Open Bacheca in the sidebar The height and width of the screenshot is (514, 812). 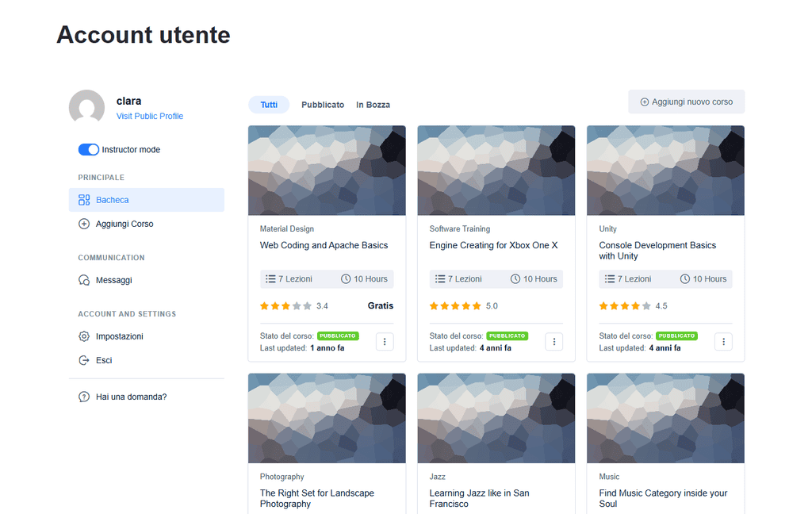pyautogui.click(x=147, y=200)
